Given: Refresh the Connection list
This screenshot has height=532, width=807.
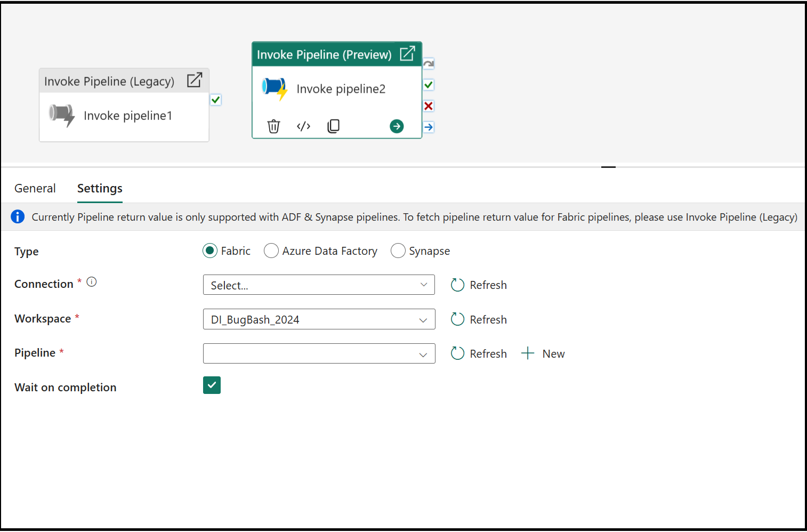Looking at the screenshot, I should click(x=479, y=285).
